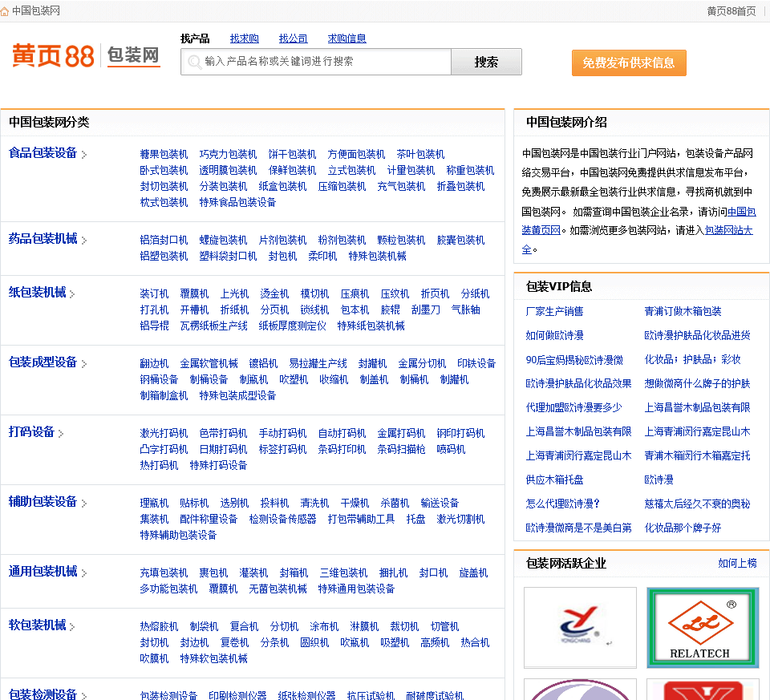This screenshot has height=700, width=770.
Task: Open the 充填包装机 link
Action: [x=164, y=573]
